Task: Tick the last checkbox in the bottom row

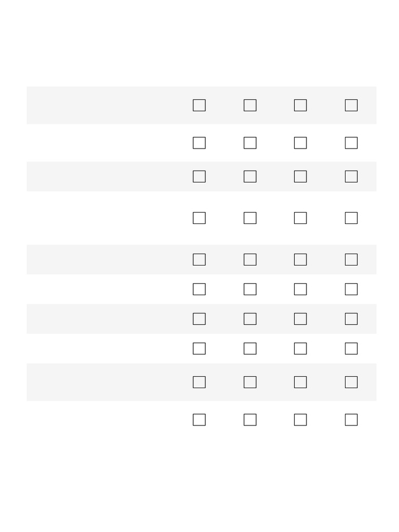Action: [x=351, y=420]
